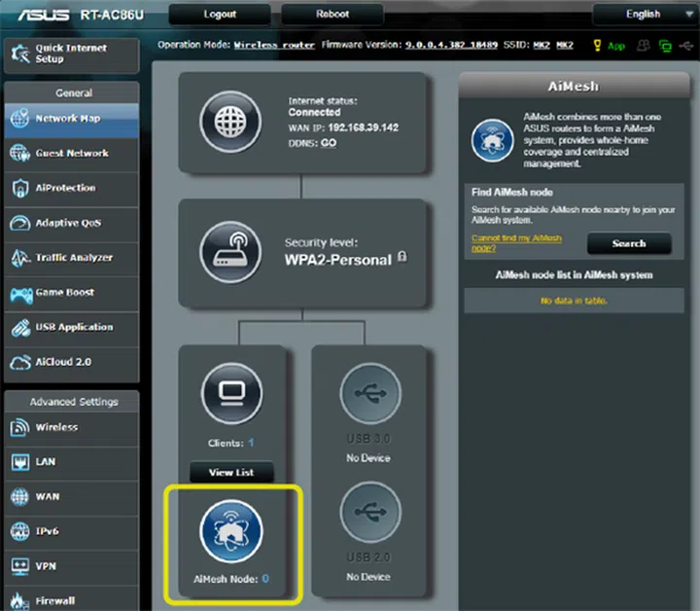Go to Guest Network settings
700x611 pixels.
pyautogui.click(x=70, y=154)
